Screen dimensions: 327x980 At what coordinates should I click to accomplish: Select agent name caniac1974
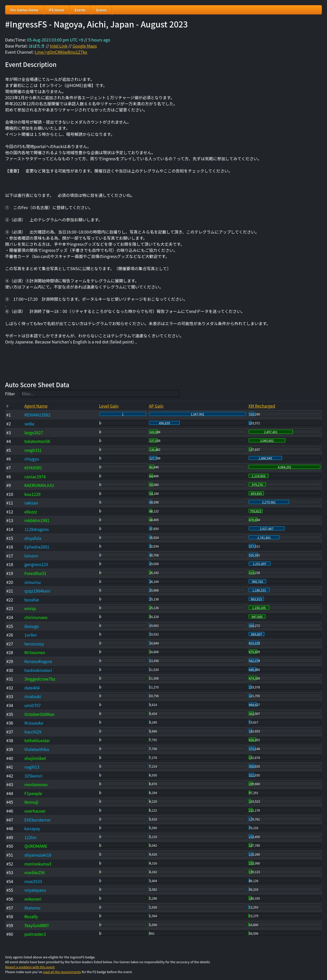click(x=35, y=477)
